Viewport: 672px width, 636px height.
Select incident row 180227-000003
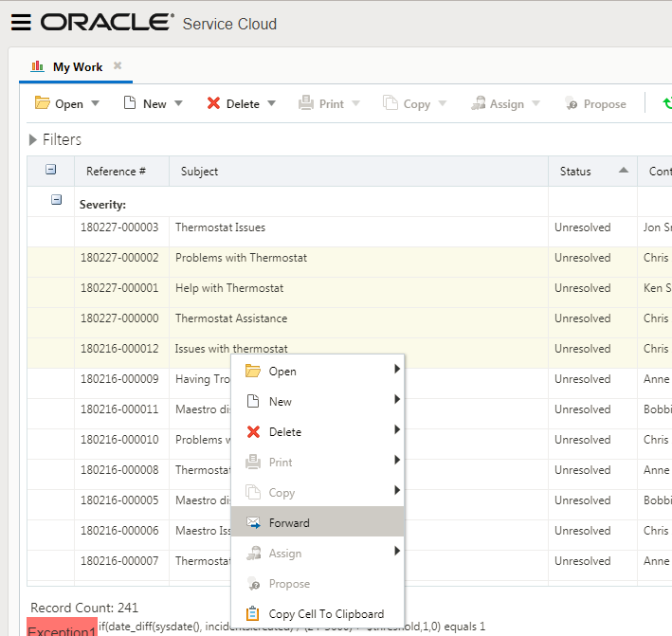click(x=220, y=227)
